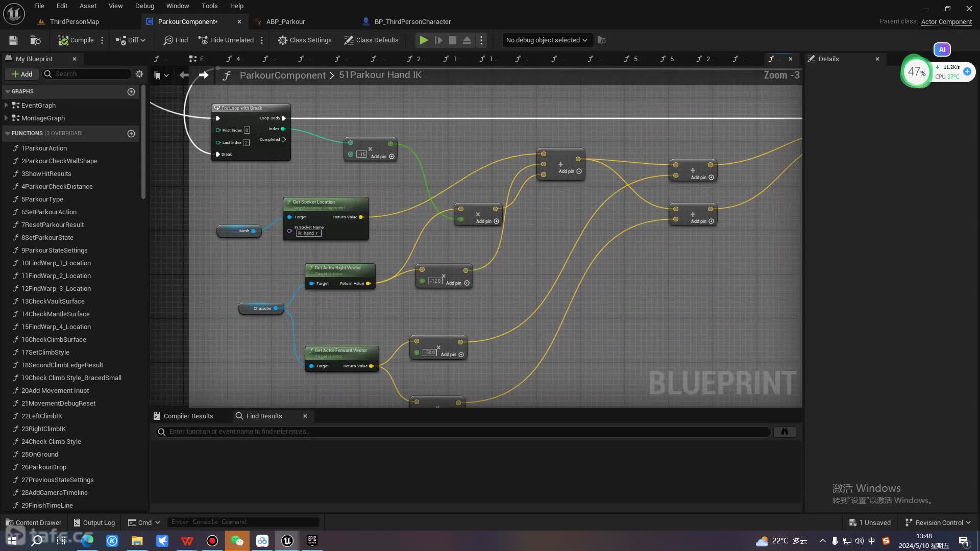Click My Blueprint search field

pos(87,74)
